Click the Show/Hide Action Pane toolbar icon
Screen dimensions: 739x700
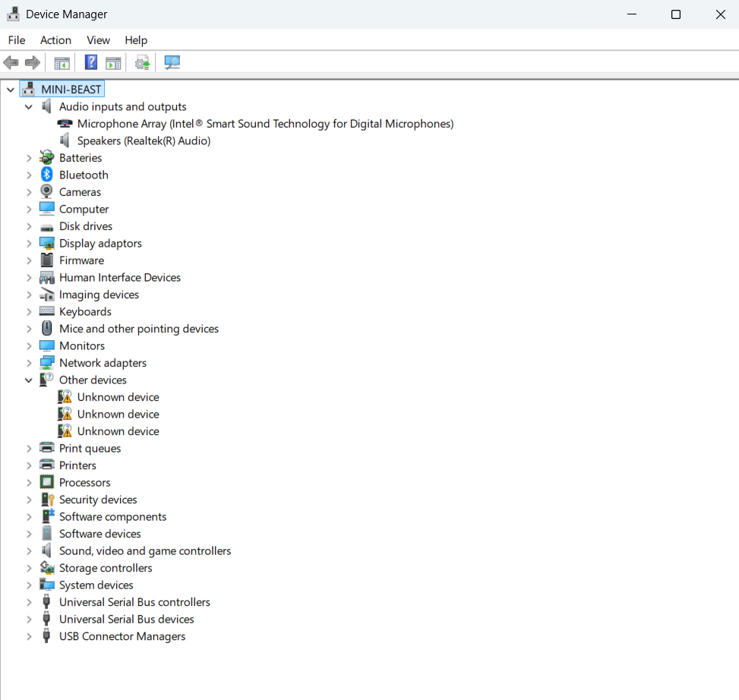pyautogui.click(x=113, y=63)
